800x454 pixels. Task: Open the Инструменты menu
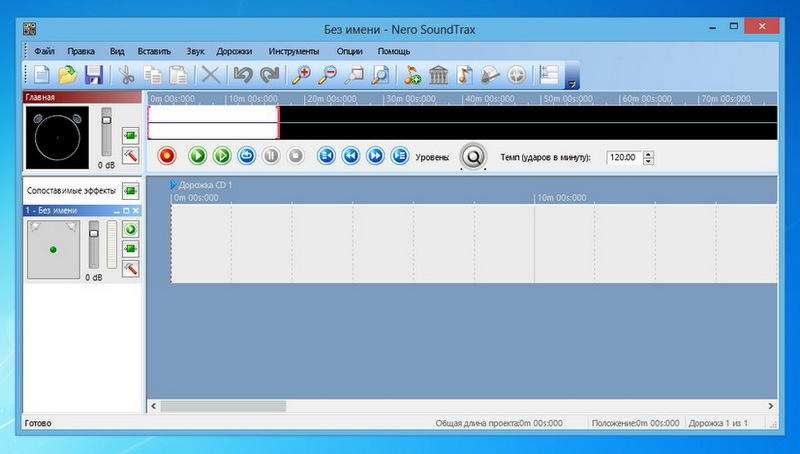294,51
